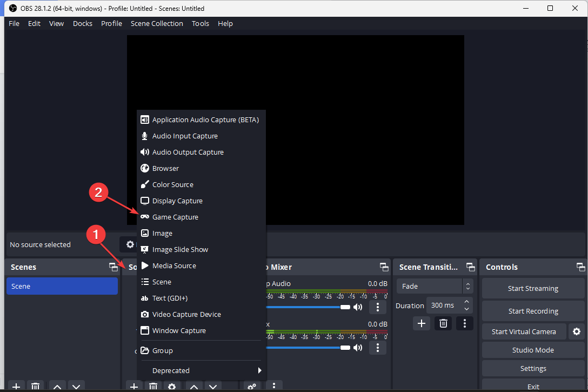
Task: Click the remove source trash icon
Action: (x=153, y=386)
